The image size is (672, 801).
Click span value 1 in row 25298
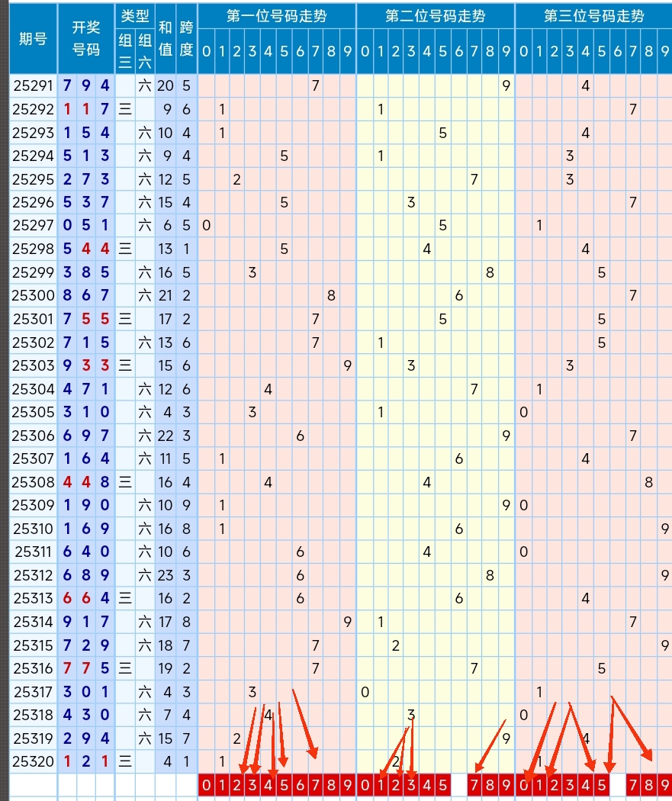click(186, 249)
